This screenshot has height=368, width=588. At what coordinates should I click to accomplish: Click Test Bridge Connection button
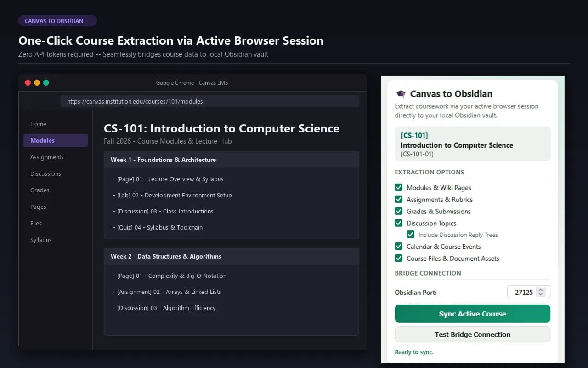point(472,334)
